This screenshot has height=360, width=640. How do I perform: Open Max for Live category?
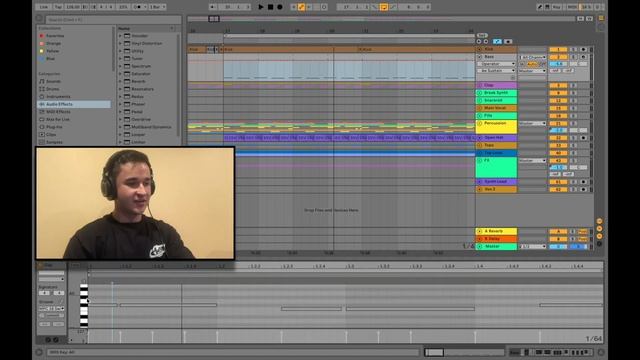(58, 119)
